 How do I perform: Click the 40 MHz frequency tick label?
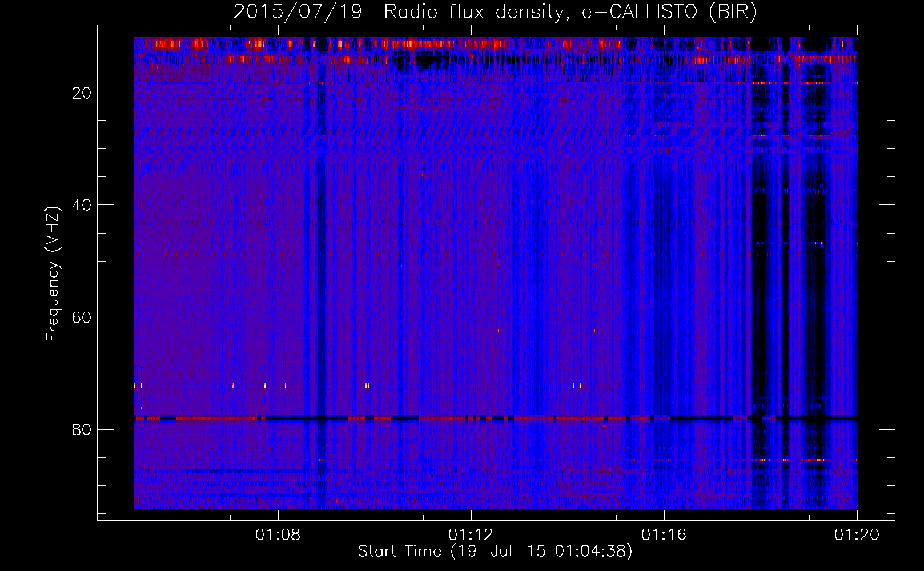pos(82,205)
